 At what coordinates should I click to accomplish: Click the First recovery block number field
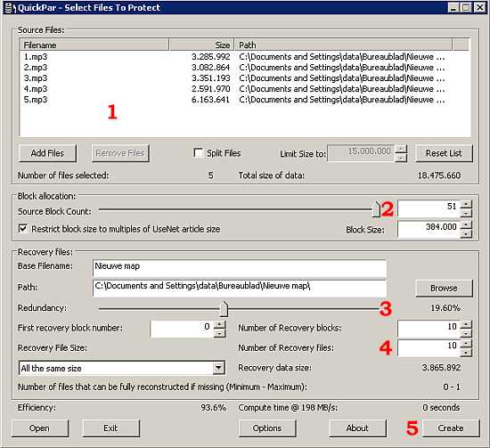click(182, 329)
